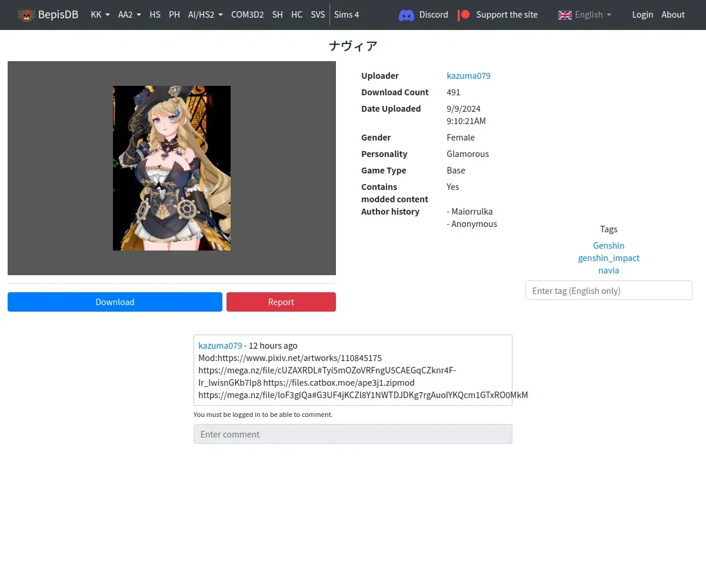The height and width of the screenshot is (588, 706).
Task: Click the Enter comment field
Action: click(353, 434)
